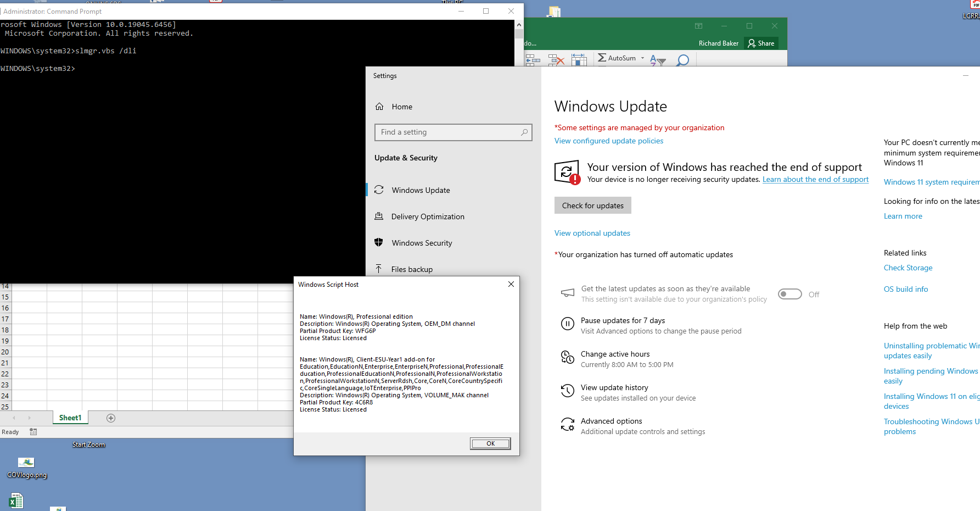Image resolution: width=980 pixels, height=511 pixels.
Task: Click the Find magnifier icon in Excel ribbon
Action: click(682, 59)
